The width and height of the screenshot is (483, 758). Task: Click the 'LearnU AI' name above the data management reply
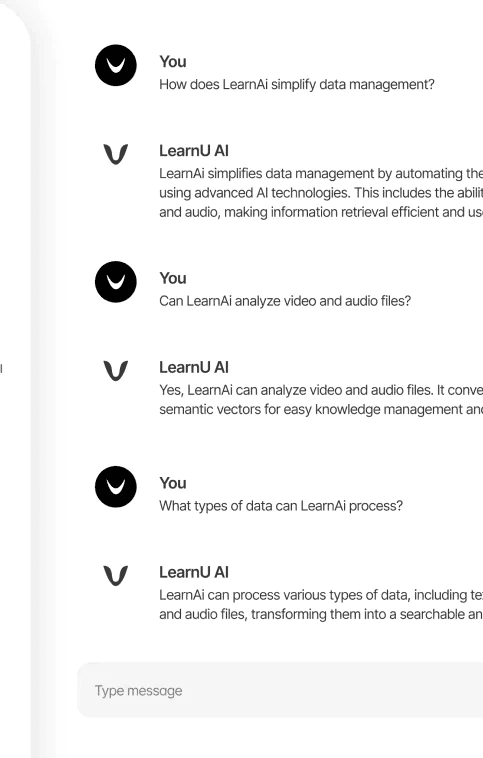(194, 151)
